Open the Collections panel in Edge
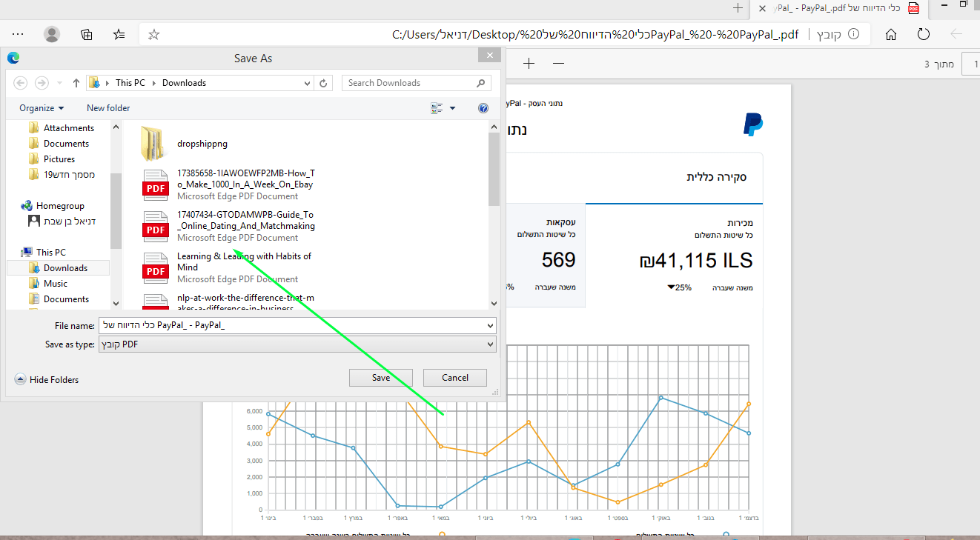 [x=87, y=34]
